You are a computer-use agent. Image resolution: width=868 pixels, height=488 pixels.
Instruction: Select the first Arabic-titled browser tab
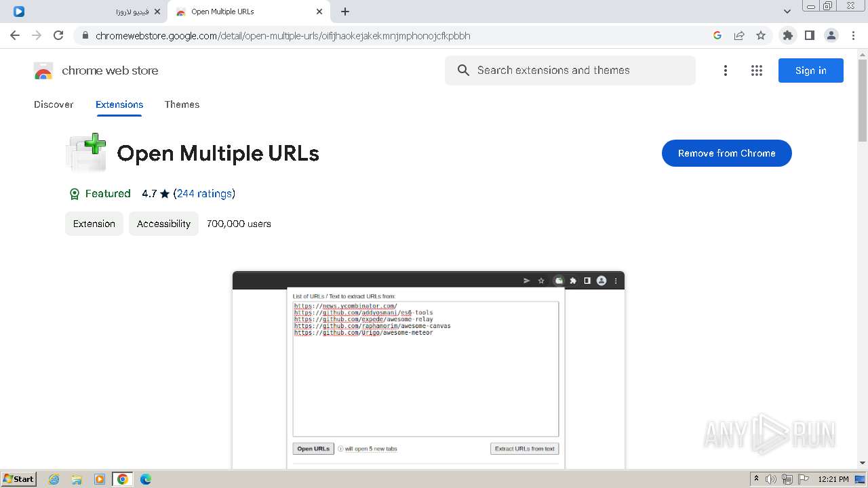[87, 12]
